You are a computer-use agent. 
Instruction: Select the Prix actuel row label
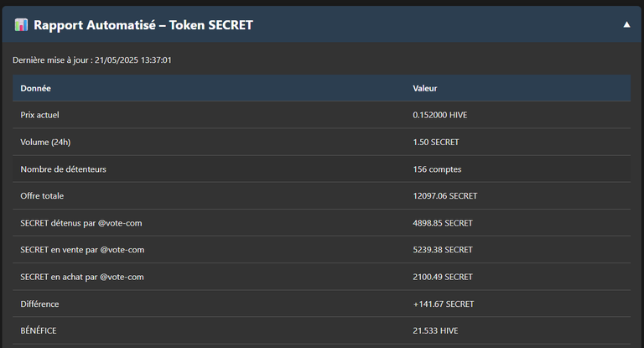coord(40,115)
